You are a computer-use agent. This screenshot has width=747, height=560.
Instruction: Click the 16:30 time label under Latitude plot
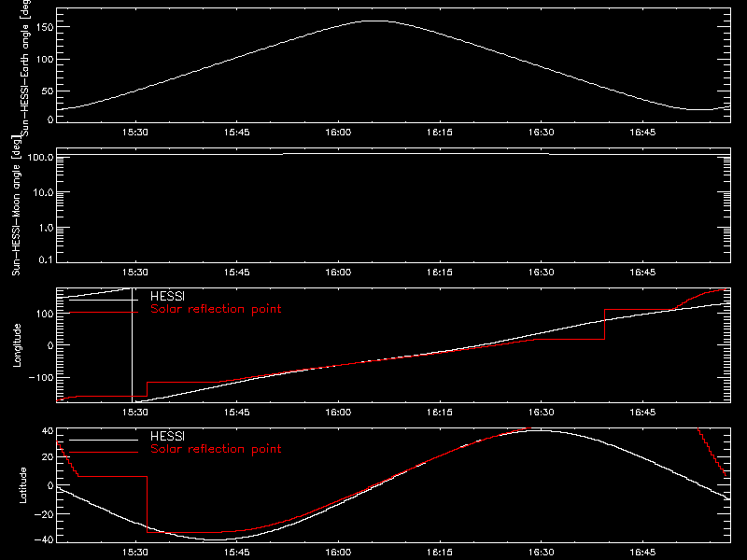tap(542, 553)
